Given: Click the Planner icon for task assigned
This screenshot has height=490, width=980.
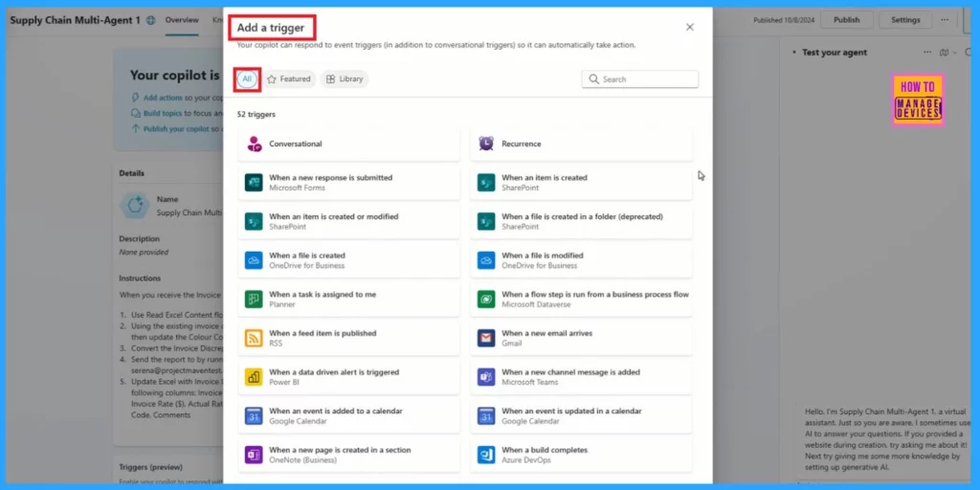Looking at the screenshot, I should 254,299.
